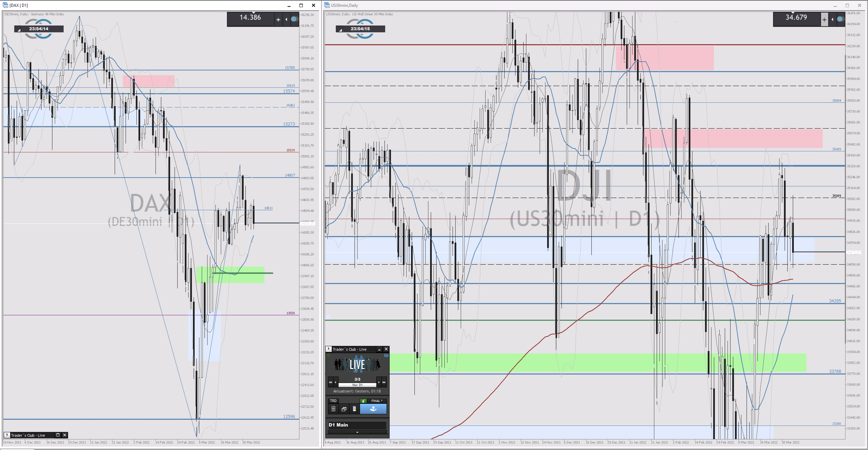Click the blue upload share button
Screen dimensions: 868x450
[373, 409]
